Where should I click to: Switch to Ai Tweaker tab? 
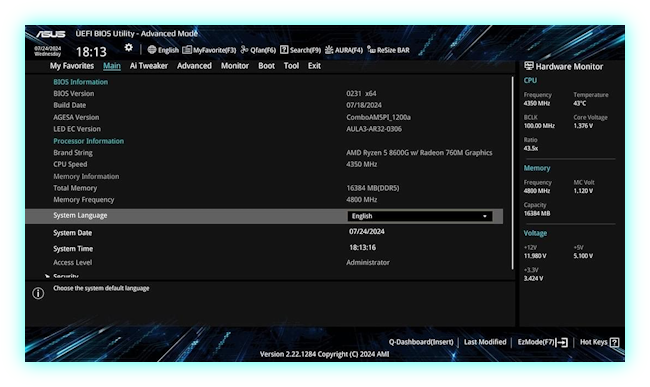[148, 66]
